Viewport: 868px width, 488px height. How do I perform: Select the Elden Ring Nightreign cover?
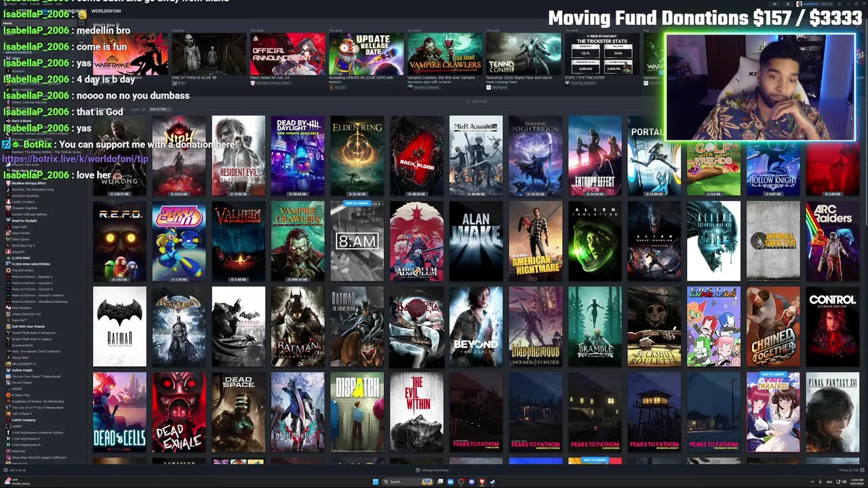(x=536, y=155)
